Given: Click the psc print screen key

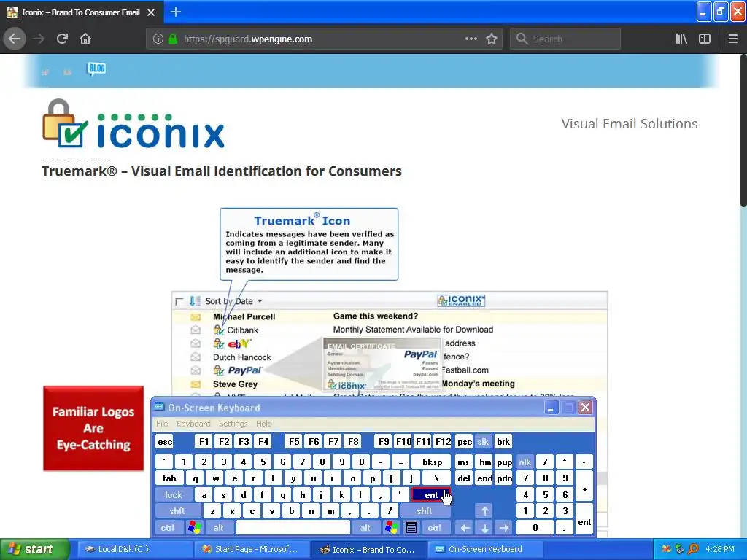Looking at the screenshot, I should (x=465, y=441).
